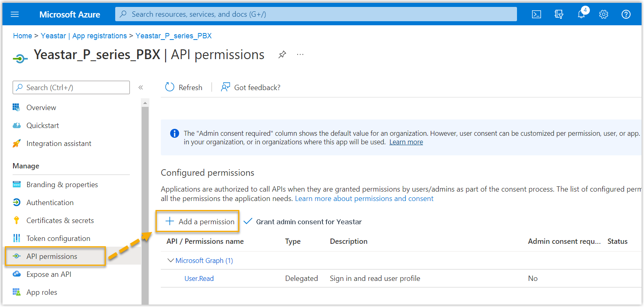The width and height of the screenshot is (644, 307).
Task: Open Certificates & secrets menu item
Action: (x=60, y=221)
